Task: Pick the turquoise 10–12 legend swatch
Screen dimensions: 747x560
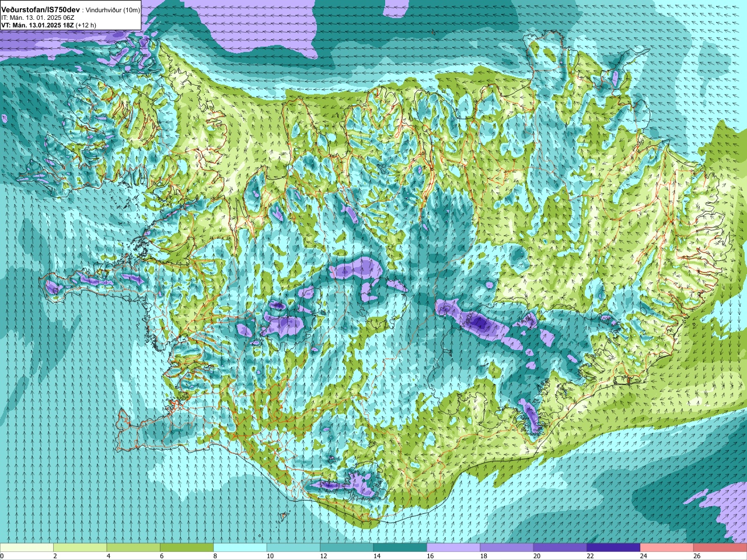Action: point(294,548)
